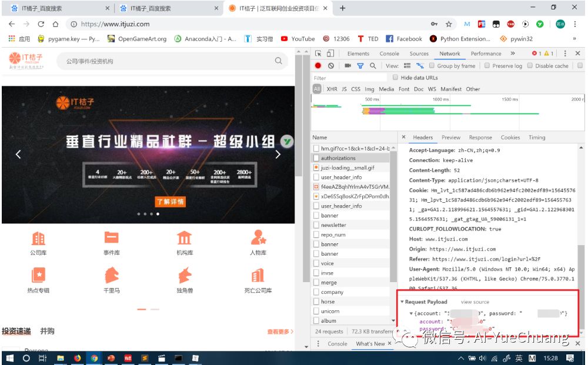Tick checkbox next to authorizations request
Viewport: 588px width, 365px height.
pos(316,158)
